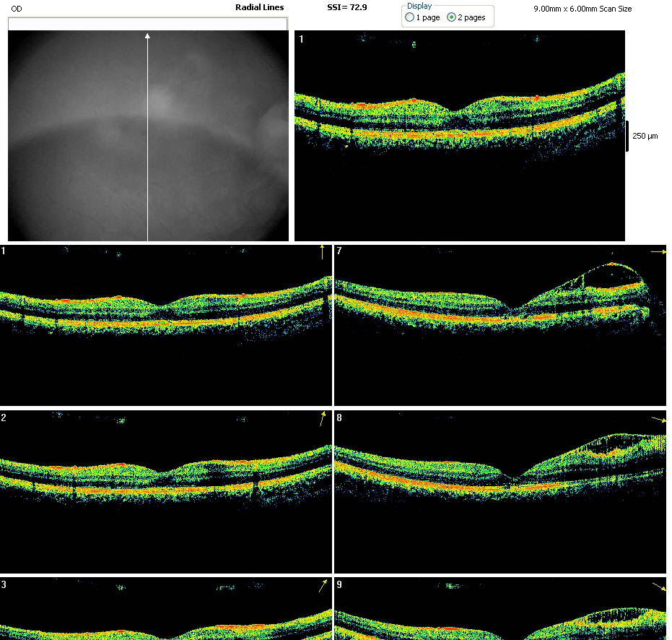Click the "Display" group label

click(x=419, y=6)
